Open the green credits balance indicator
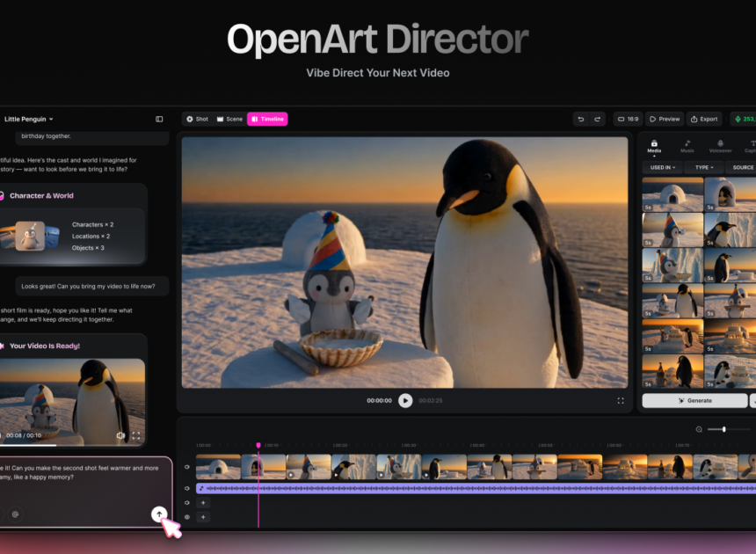This screenshot has height=554, width=756. click(744, 119)
